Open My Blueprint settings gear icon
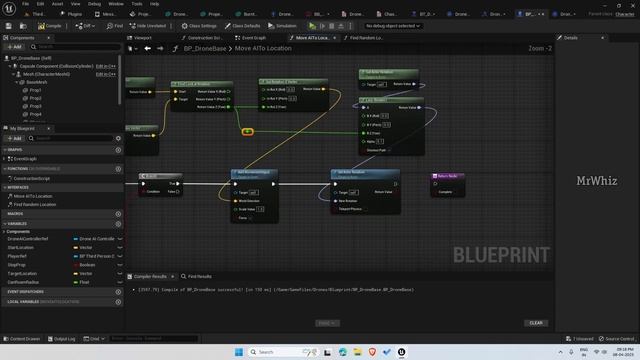Viewport: 640px width, 360px height. point(118,138)
